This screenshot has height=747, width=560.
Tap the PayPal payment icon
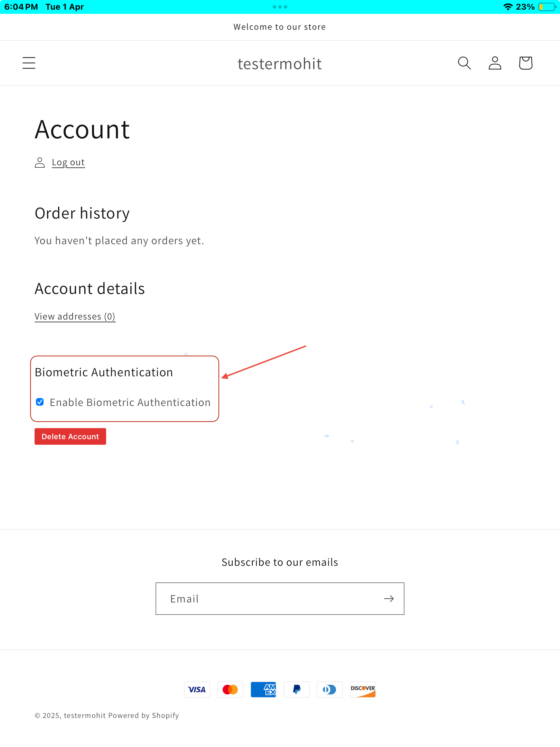click(x=297, y=690)
